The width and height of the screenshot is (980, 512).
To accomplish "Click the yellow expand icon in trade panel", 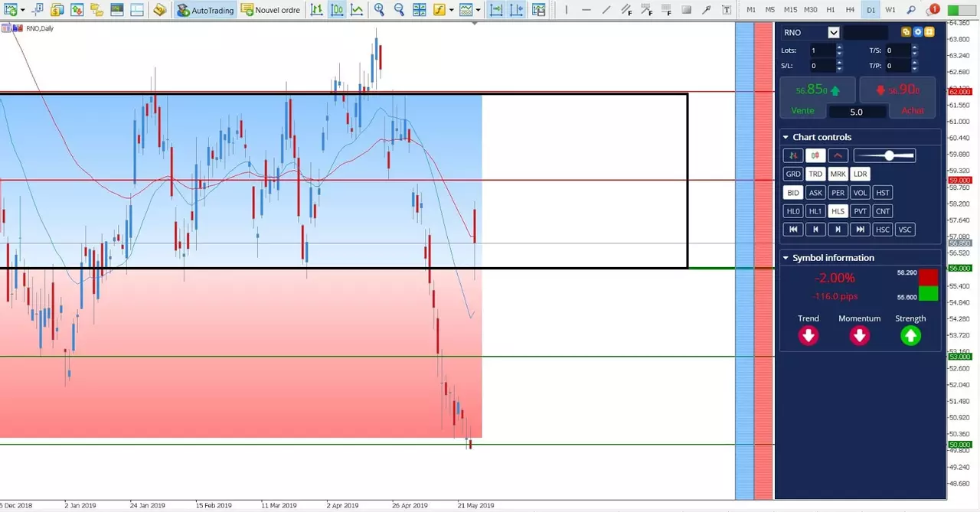I will click(929, 32).
